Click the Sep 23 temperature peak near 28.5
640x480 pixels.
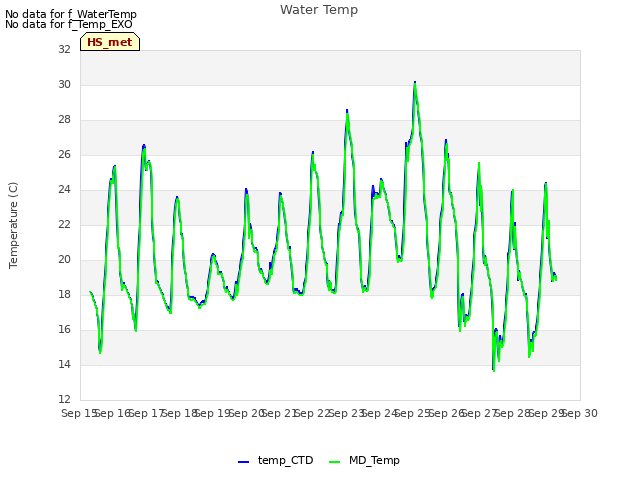(347, 111)
